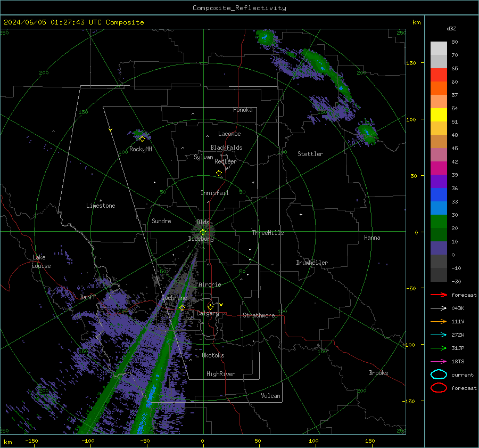Image resolution: width=479 pixels, height=448 pixels.
Task: Click the radar center diamond at Olds-Didsbury
Action: point(203,232)
